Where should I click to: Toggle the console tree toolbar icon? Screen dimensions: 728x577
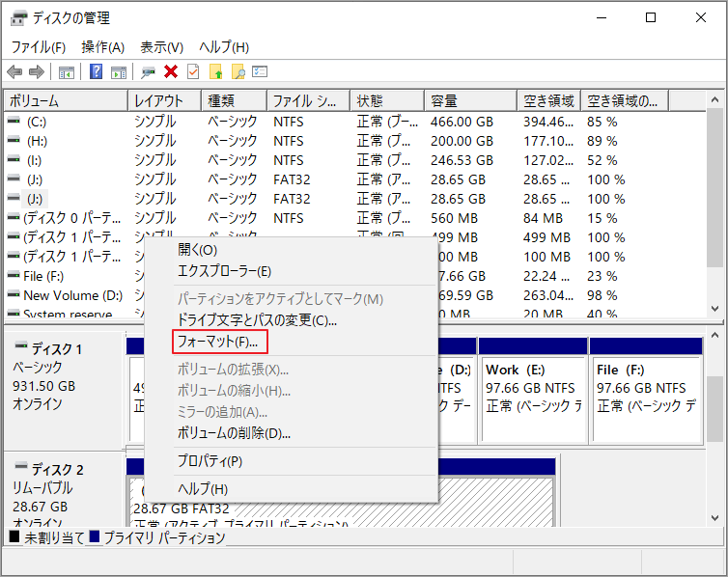click(67, 72)
